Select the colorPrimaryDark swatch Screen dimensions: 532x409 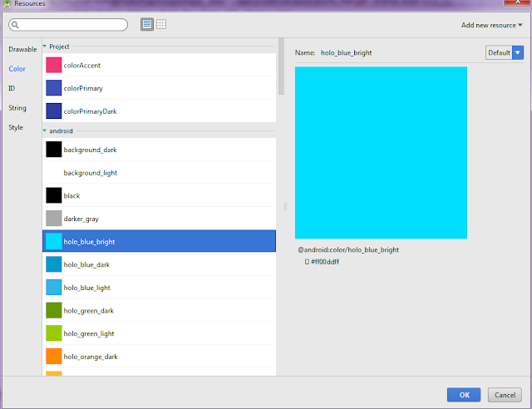54,111
